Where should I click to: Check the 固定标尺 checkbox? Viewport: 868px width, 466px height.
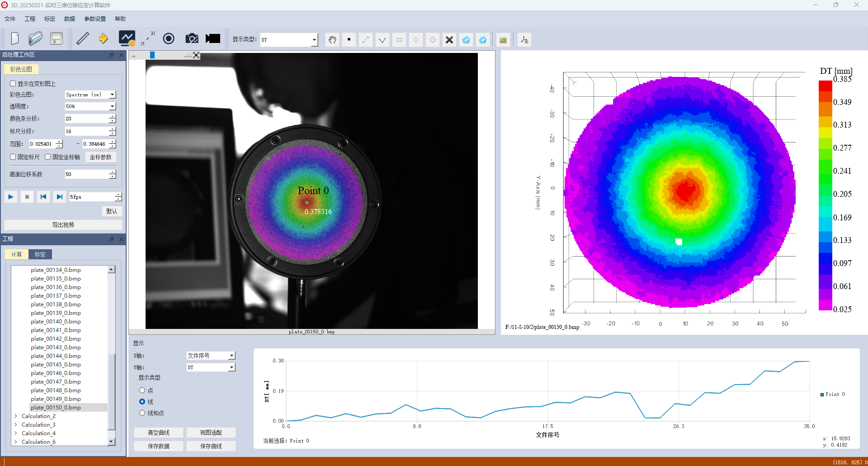pyautogui.click(x=13, y=157)
